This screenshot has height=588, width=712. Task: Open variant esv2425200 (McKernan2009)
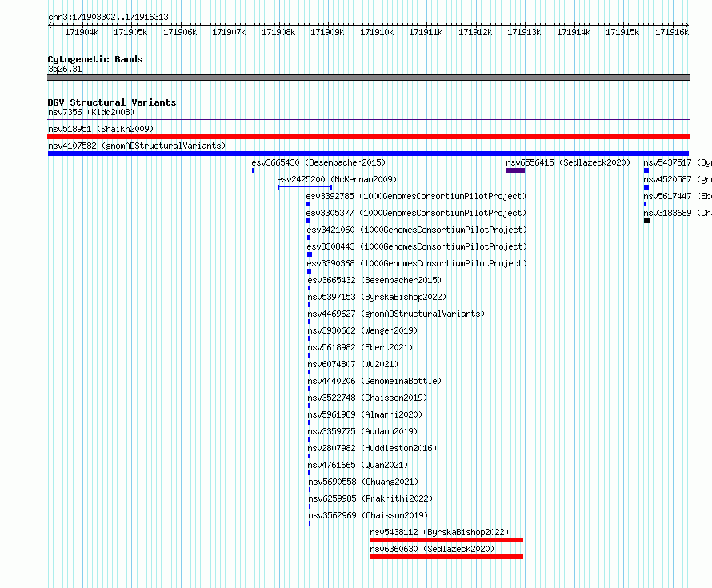(337, 179)
